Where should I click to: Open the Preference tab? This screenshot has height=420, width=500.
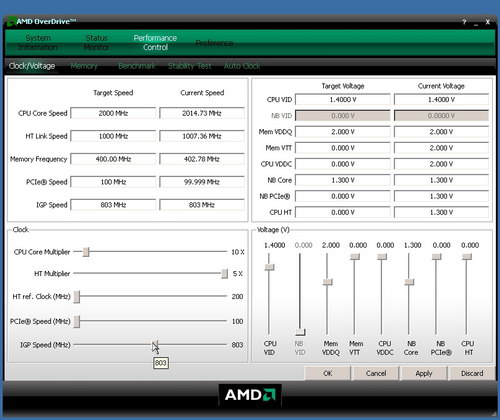(x=214, y=43)
